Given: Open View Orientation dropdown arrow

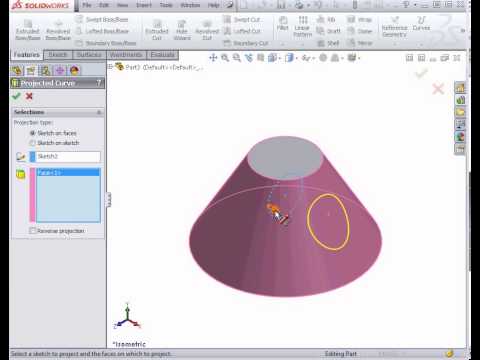Looking at the screenshot, I should (x=279, y=59).
